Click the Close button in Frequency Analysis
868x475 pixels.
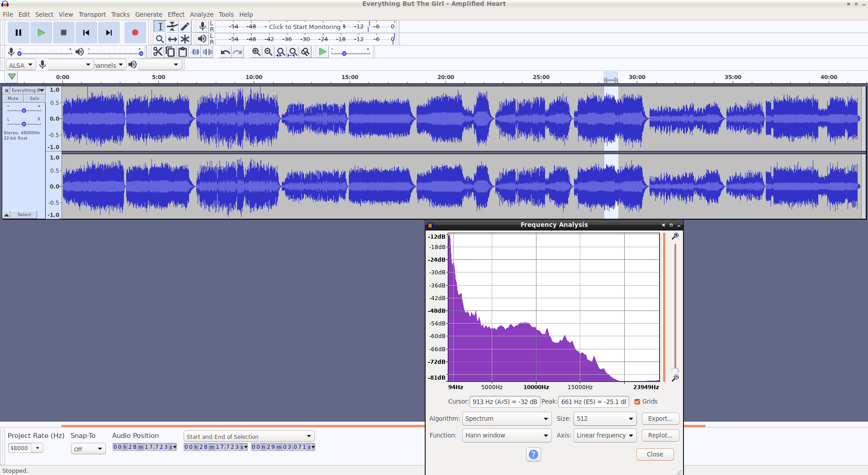(655, 454)
